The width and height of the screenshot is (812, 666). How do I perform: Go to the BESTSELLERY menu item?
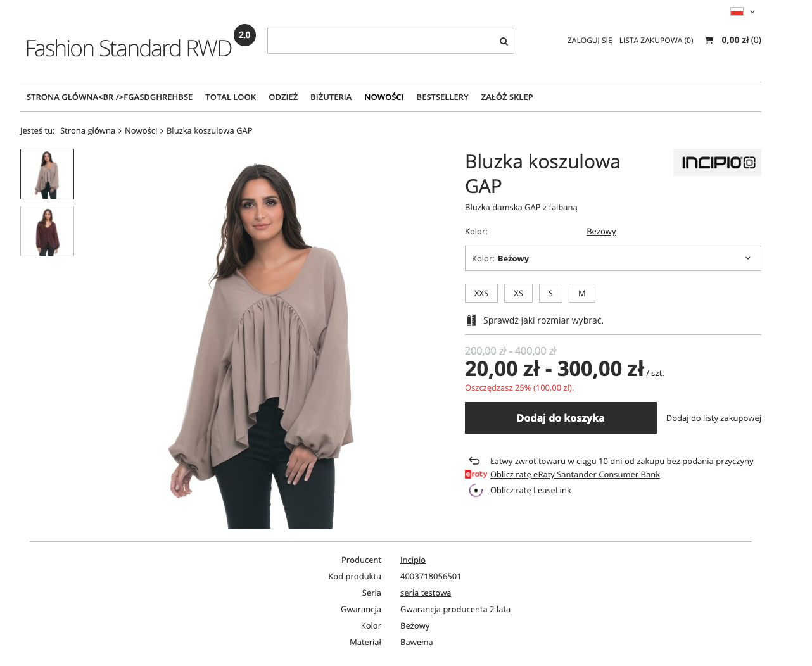(x=442, y=97)
